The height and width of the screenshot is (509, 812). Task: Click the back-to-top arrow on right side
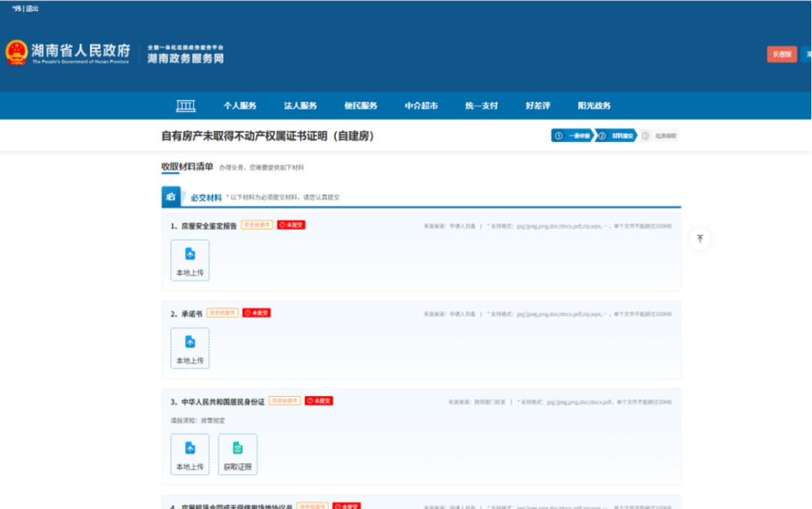pos(699,238)
